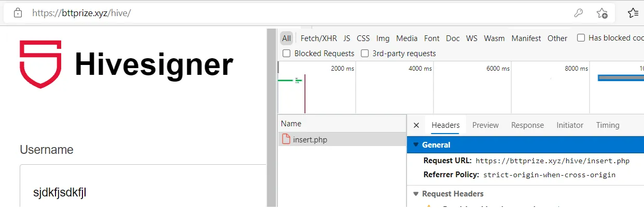
Task: Filter requests by JS
Action: pyautogui.click(x=347, y=38)
